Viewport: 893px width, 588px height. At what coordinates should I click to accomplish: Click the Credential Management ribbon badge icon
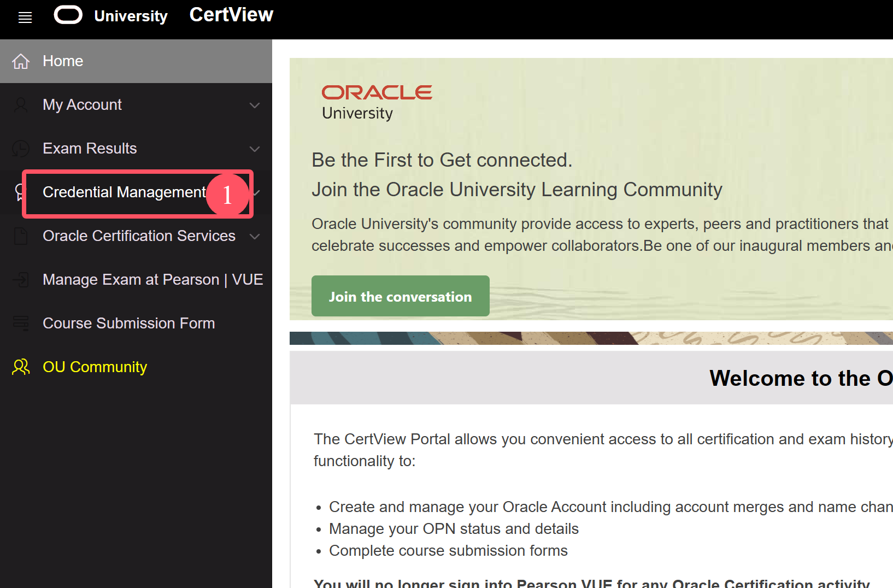click(19, 192)
